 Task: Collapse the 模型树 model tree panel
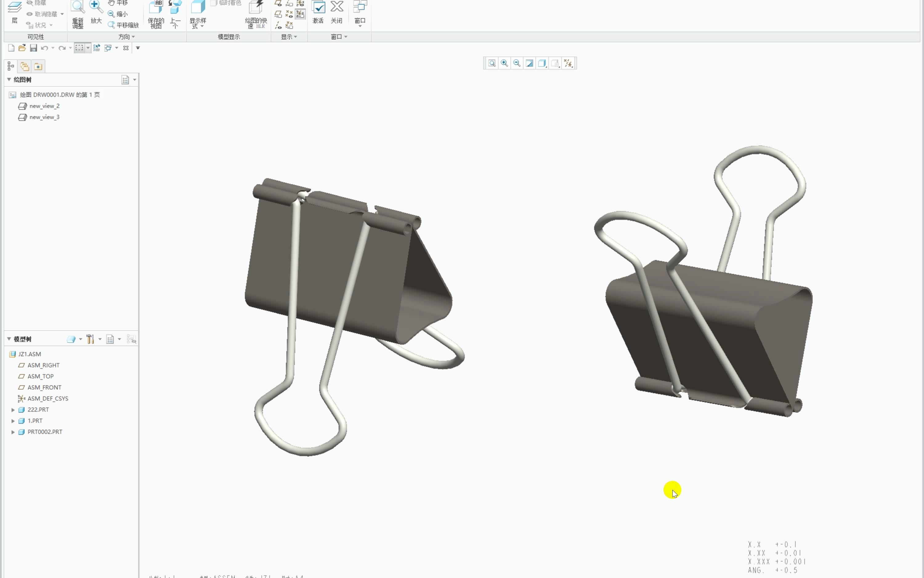[x=9, y=339]
